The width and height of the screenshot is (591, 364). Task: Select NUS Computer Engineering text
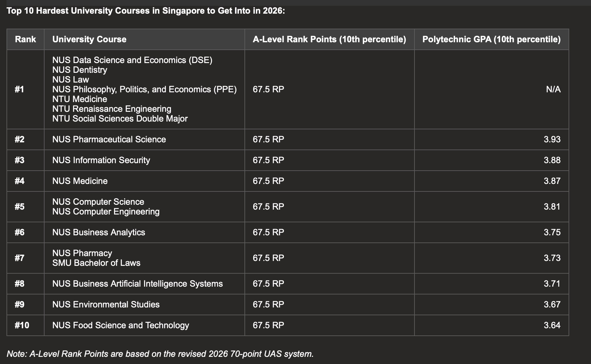[106, 212]
